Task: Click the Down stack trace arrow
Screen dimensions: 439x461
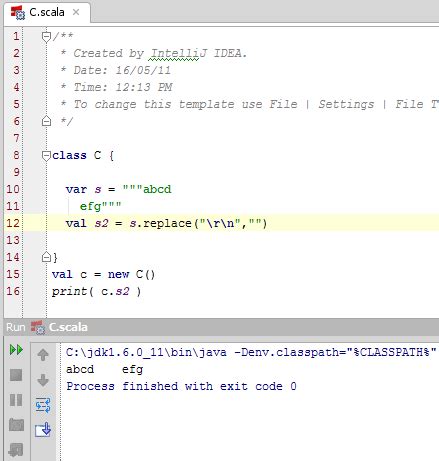Action: (x=43, y=380)
